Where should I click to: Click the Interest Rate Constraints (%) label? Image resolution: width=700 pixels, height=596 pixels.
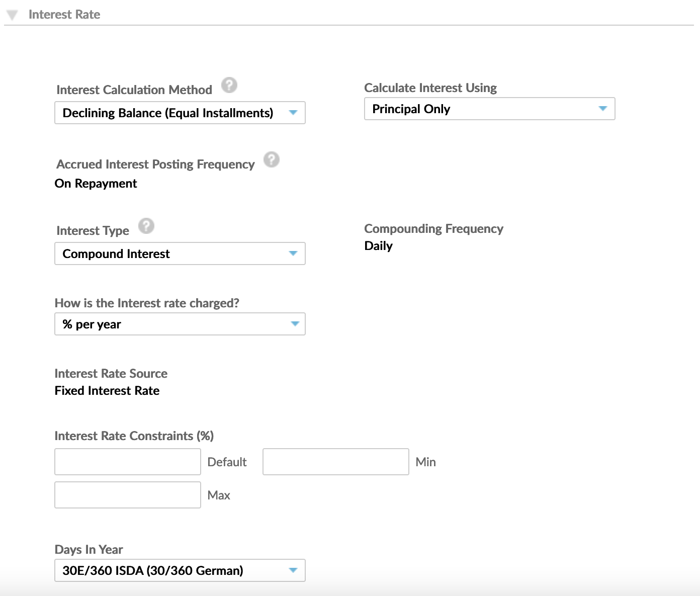[x=134, y=436]
